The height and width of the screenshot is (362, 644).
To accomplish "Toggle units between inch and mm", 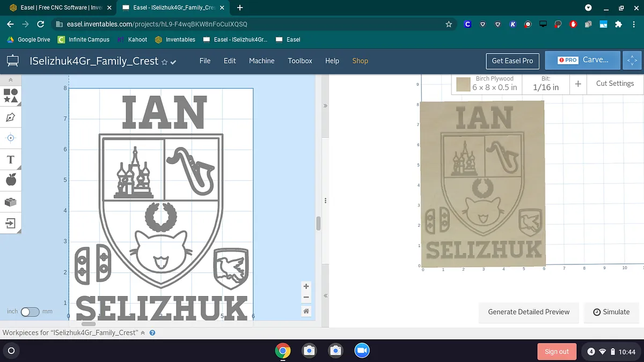I will (30, 312).
